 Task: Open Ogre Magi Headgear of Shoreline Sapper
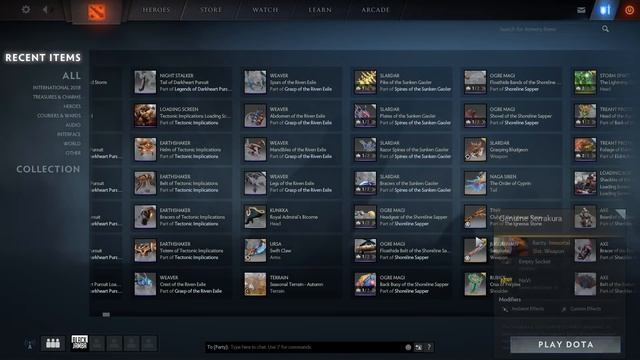coord(402,217)
